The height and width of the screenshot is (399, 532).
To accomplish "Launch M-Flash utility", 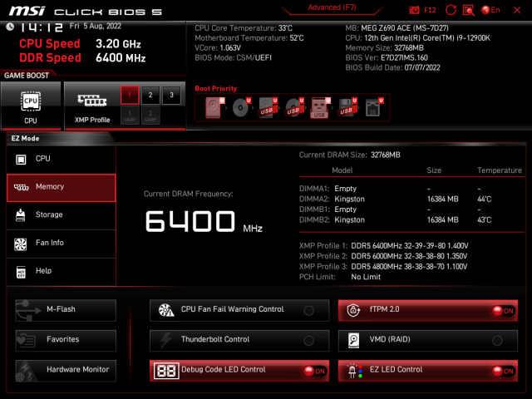I will [x=66, y=310].
